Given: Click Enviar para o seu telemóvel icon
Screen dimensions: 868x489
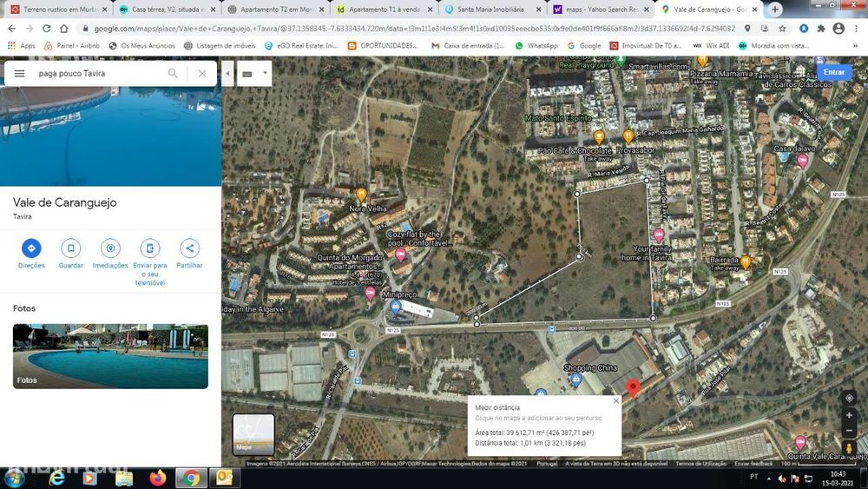Looking at the screenshot, I should 149,248.
